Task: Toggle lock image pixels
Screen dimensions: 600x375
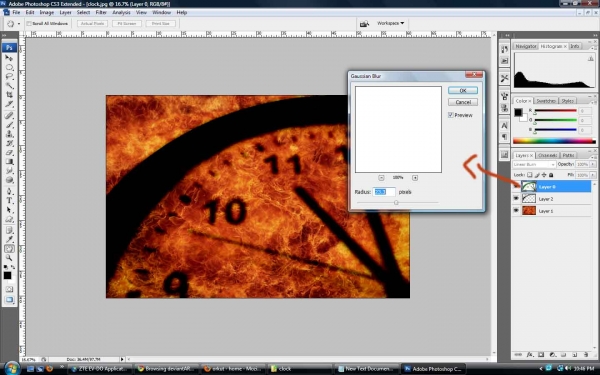Action: 537,175
